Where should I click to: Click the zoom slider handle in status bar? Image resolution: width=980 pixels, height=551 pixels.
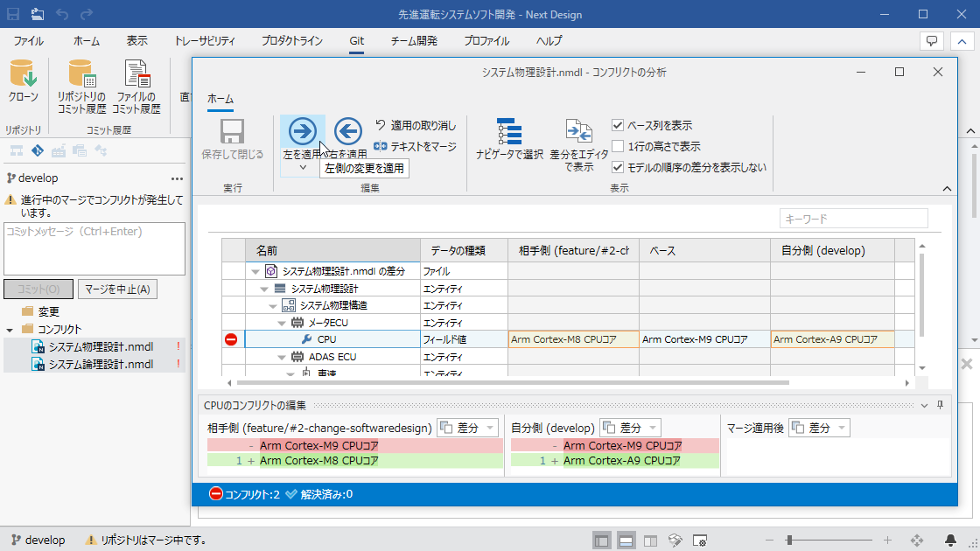point(789,541)
